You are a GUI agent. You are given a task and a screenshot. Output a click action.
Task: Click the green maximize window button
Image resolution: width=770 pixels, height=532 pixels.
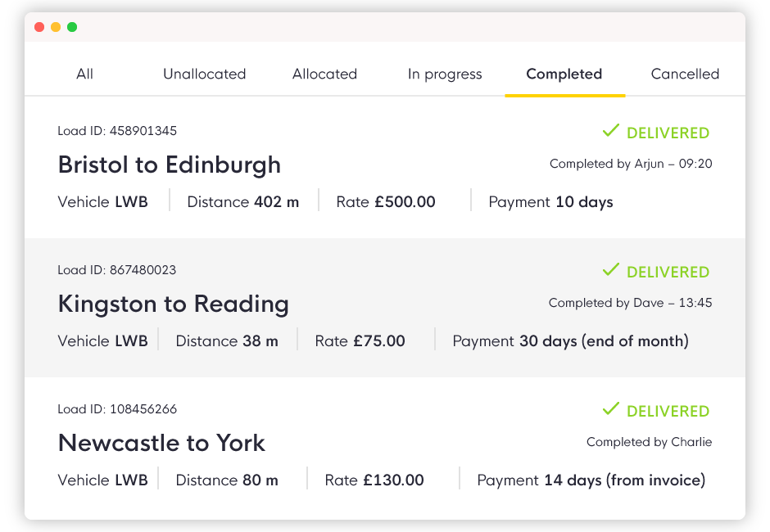pos(72,27)
